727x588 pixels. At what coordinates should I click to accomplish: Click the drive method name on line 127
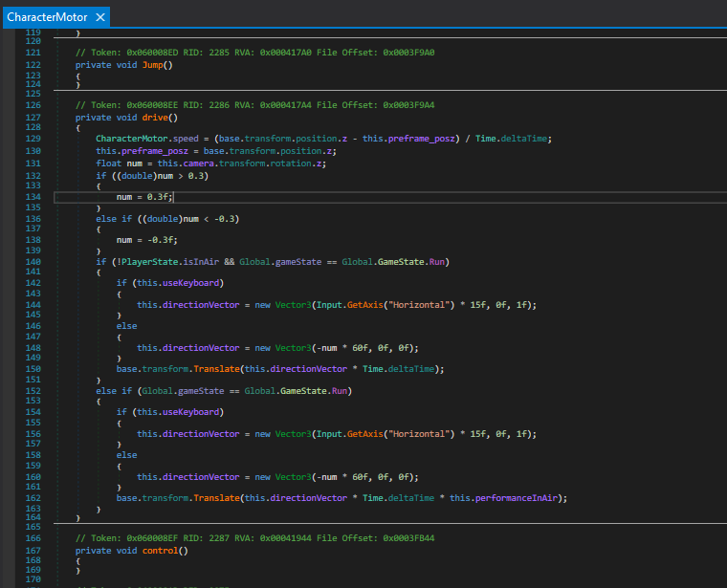[x=155, y=118]
